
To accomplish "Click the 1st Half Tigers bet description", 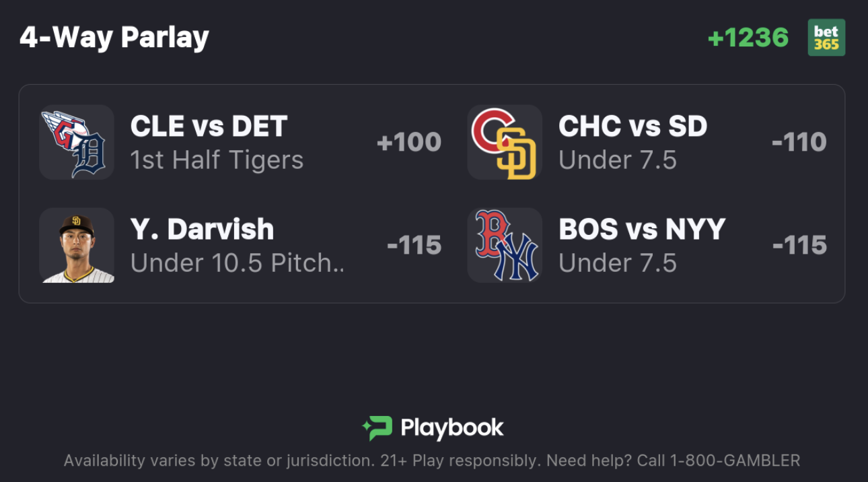I will (217, 160).
